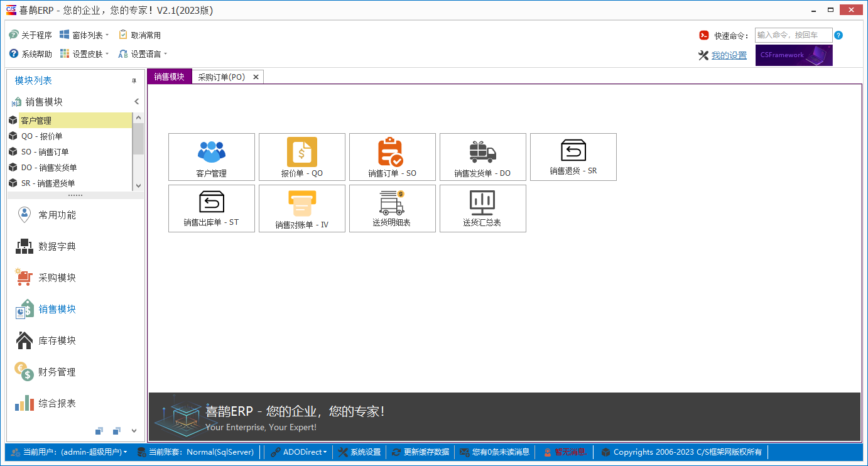Click the 我的设置 link
Image resolution: width=868 pixels, height=466 pixels.
tap(730, 55)
